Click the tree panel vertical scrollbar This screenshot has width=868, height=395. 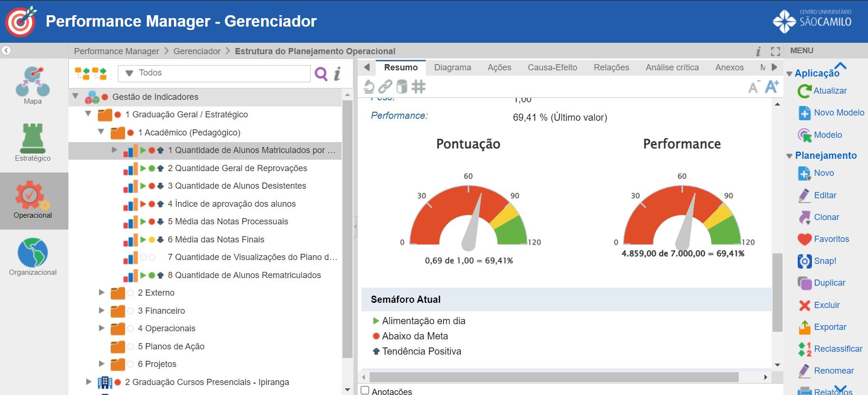tap(347, 228)
